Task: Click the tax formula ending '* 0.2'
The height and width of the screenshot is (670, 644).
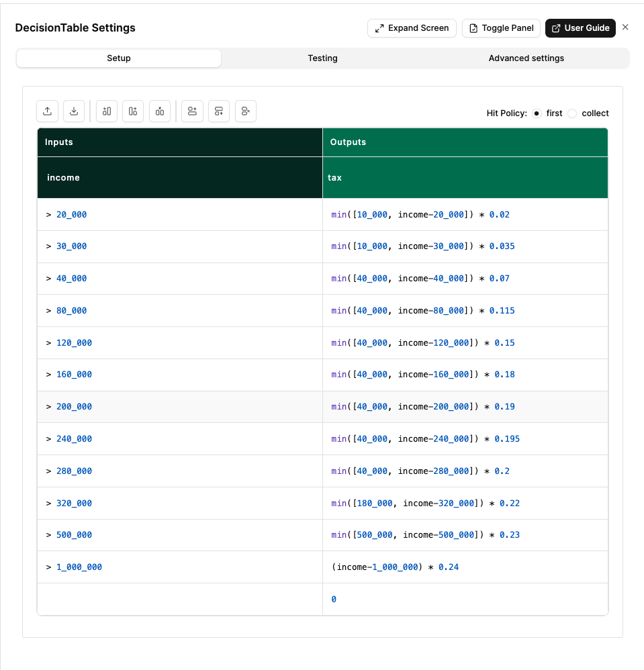Action: [465, 471]
